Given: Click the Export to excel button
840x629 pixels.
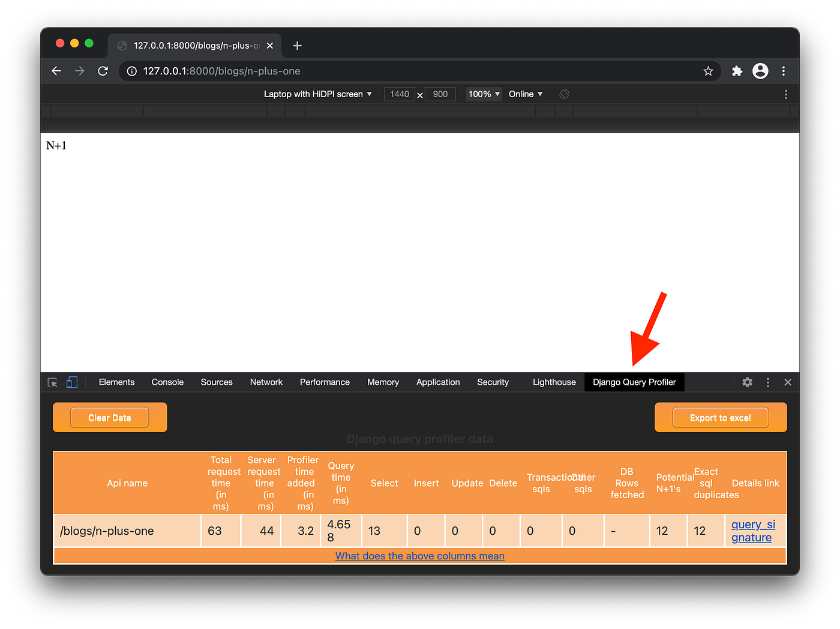Looking at the screenshot, I should [721, 418].
